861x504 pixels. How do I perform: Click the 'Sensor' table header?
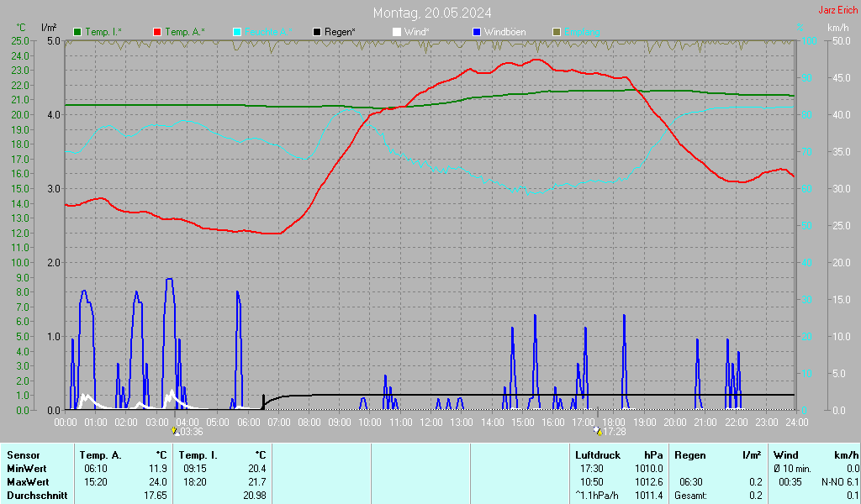click(23, 455)
